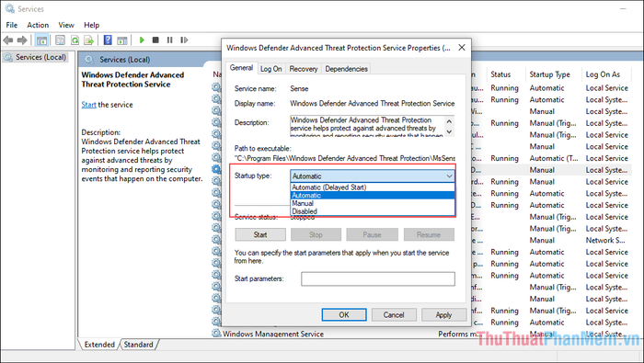Click the Restart Service toolbar icon
This screenshot has width=644, height=363.
(x=184, y=40)
